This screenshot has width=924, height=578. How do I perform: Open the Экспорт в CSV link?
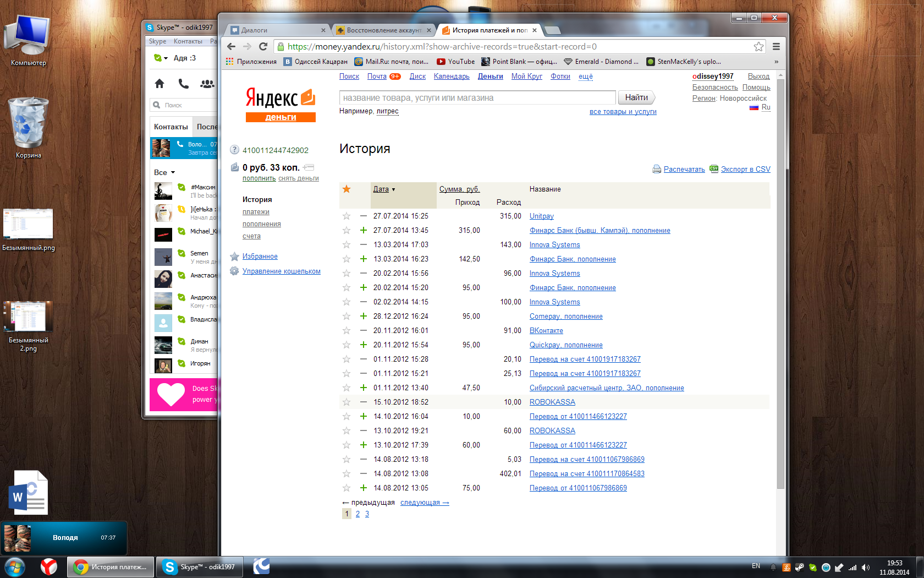(746, 169)
